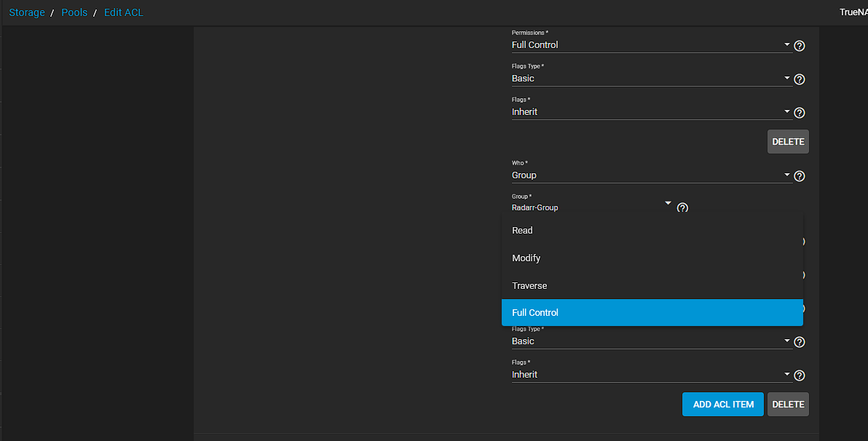Expand first Flags Type Basic dropdown
868x441 pixels.
pos(786,78)
